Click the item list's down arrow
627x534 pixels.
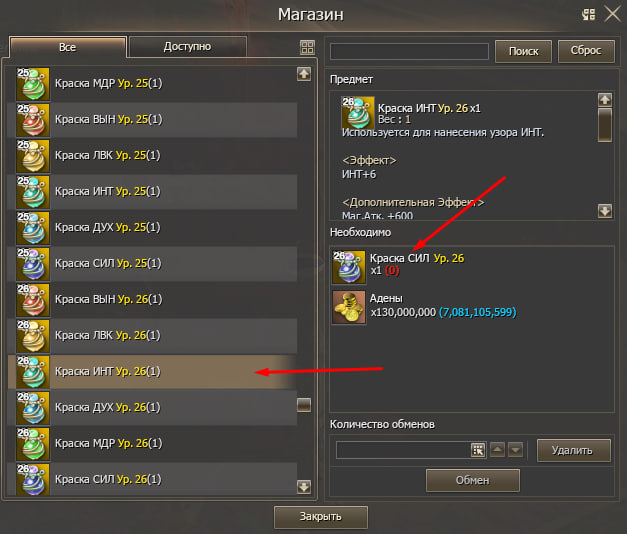coord(304,487)
